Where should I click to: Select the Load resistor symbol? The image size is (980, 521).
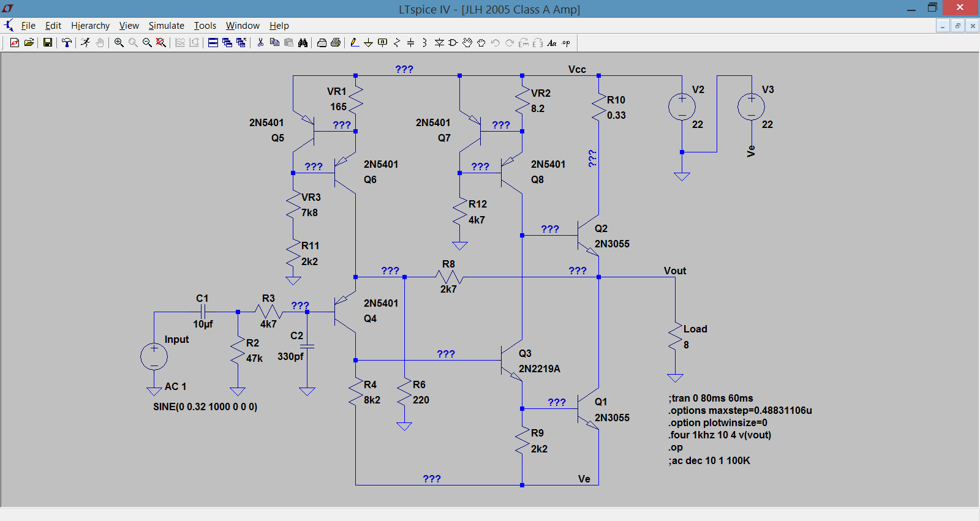[x=675, y=337]
